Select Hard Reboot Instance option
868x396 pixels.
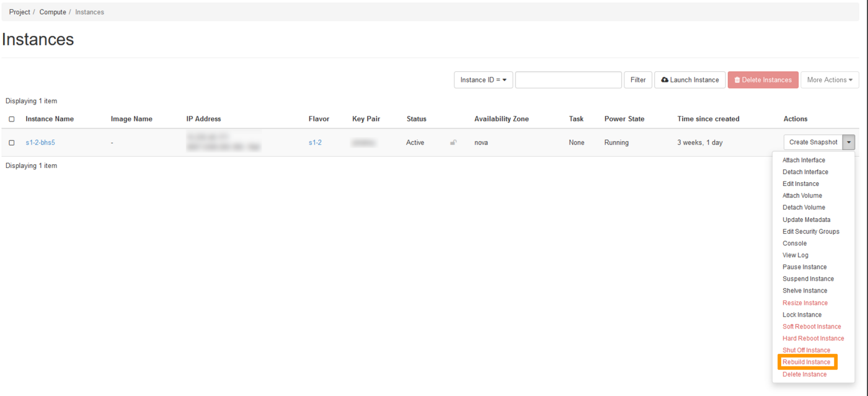(813, 338)
